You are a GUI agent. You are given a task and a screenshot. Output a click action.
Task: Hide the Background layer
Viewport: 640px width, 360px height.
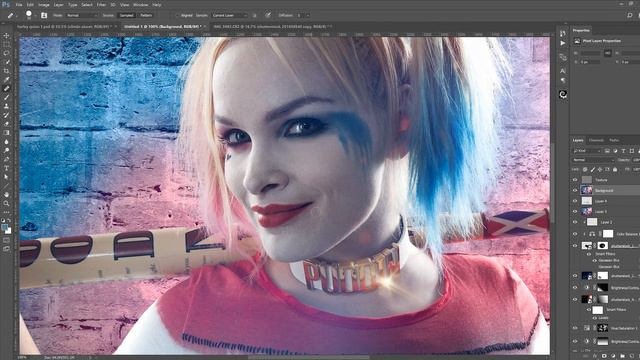pos(575,190)
